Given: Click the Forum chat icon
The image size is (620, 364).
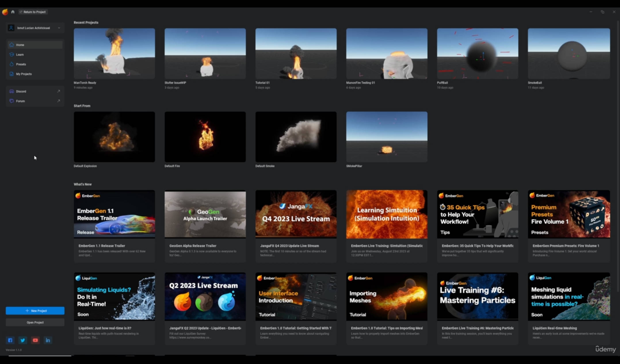Looking at the screenshot, I should pos(12,101).
